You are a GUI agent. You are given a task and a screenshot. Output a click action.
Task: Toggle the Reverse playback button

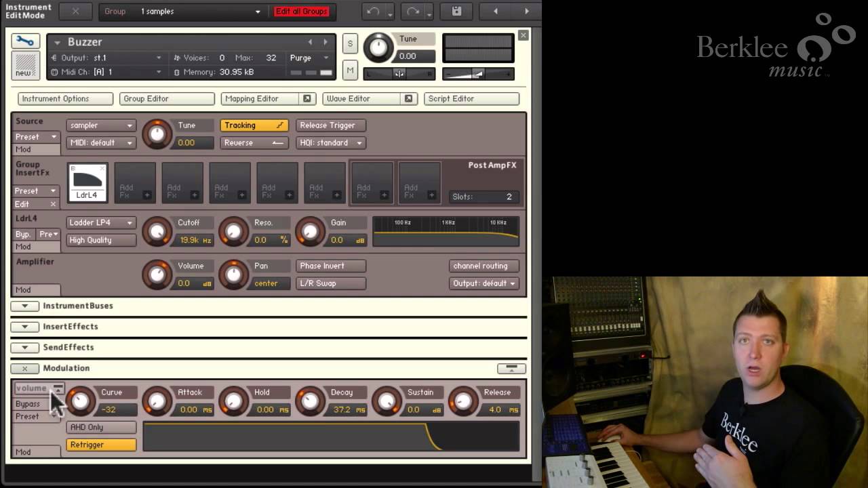(254, 143)
